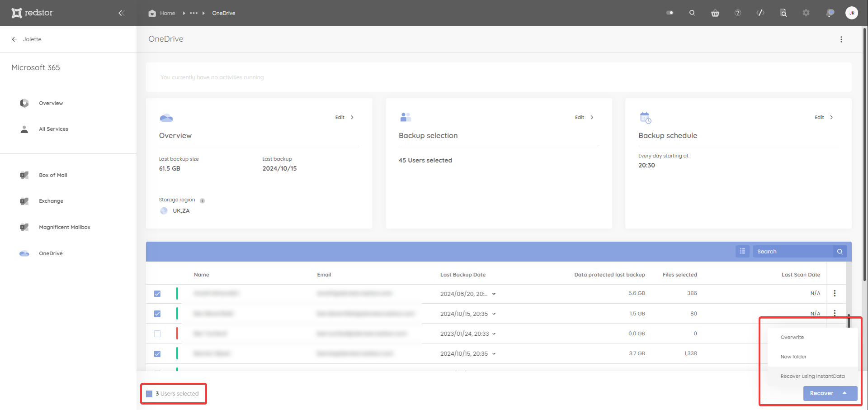Select Exchange service

coord(51,201)
